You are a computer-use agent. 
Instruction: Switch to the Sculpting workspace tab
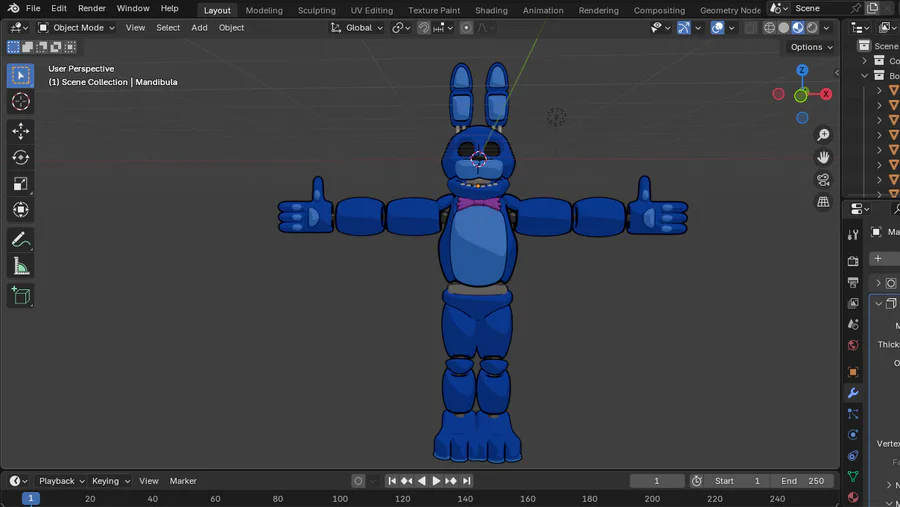click(x=316, y=10)
